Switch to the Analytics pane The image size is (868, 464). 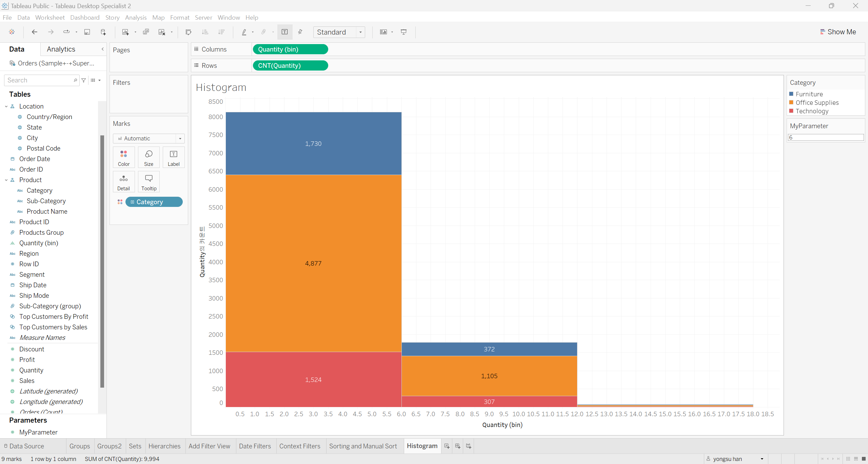click(61, 49)
